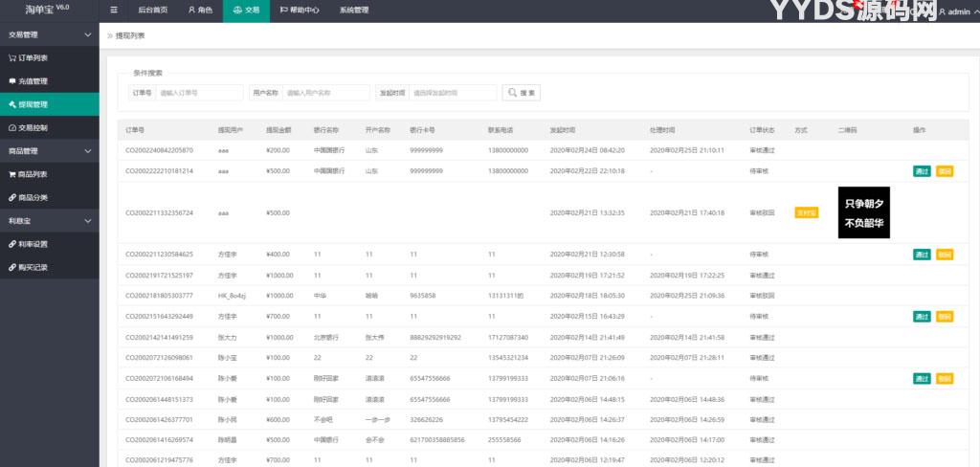Screen dimensions: 980x467
Task: Reject the 2020年02月15日 order with 驳回 button
Action: tap(945, 316)
